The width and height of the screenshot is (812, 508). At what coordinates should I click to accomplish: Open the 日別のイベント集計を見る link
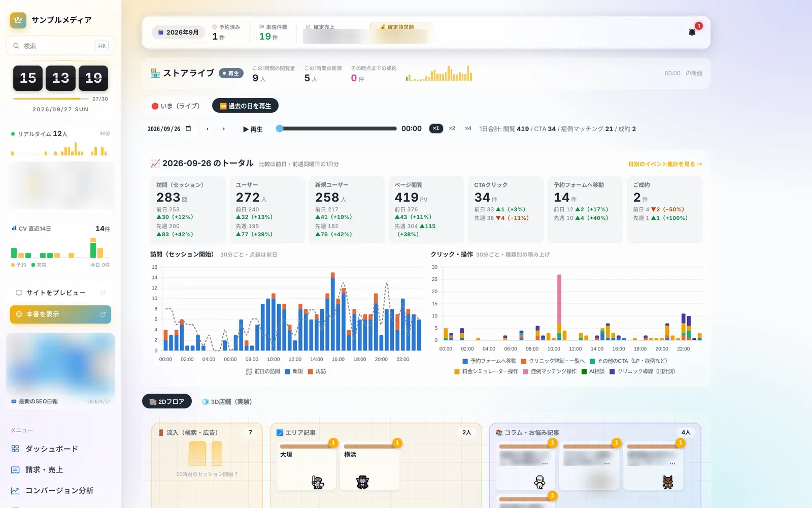point(665,164)
